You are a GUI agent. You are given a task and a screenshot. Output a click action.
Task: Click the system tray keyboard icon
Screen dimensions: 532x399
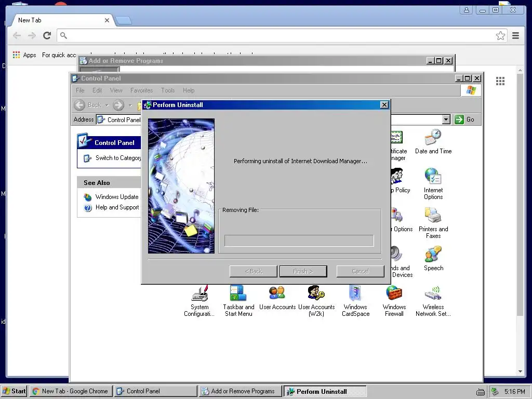pos(481,392)
